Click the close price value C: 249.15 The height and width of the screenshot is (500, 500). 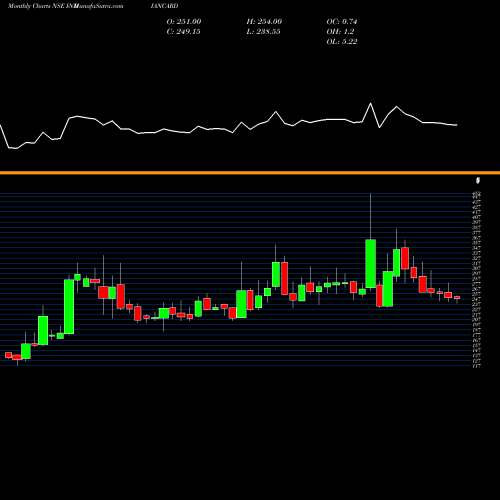pos(184,32)
